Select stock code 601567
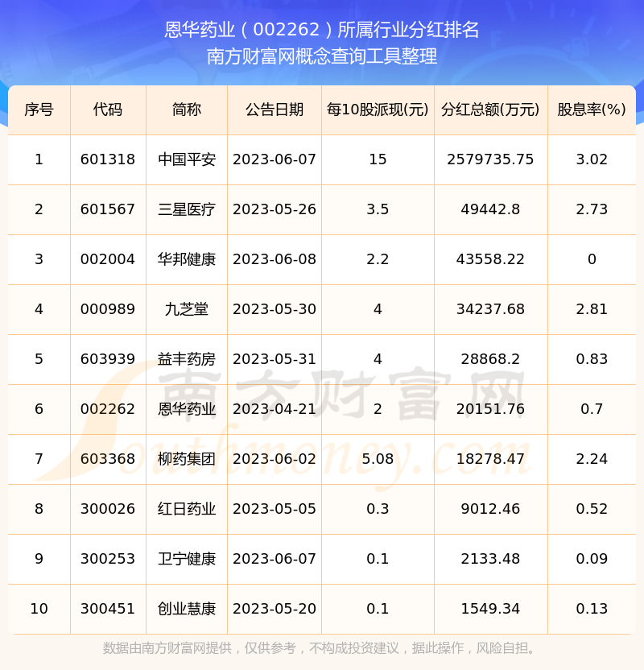The image size is (644, 670). pyautogui.click(x=108, y=209)
